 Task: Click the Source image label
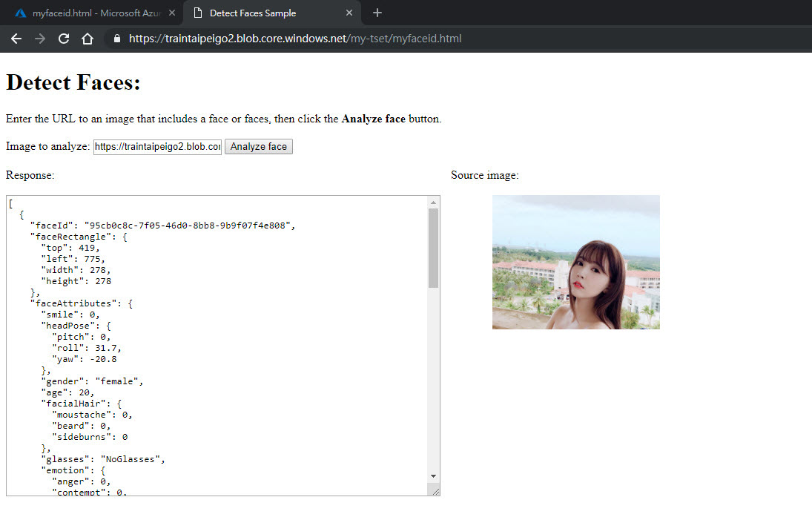[485, 176]
